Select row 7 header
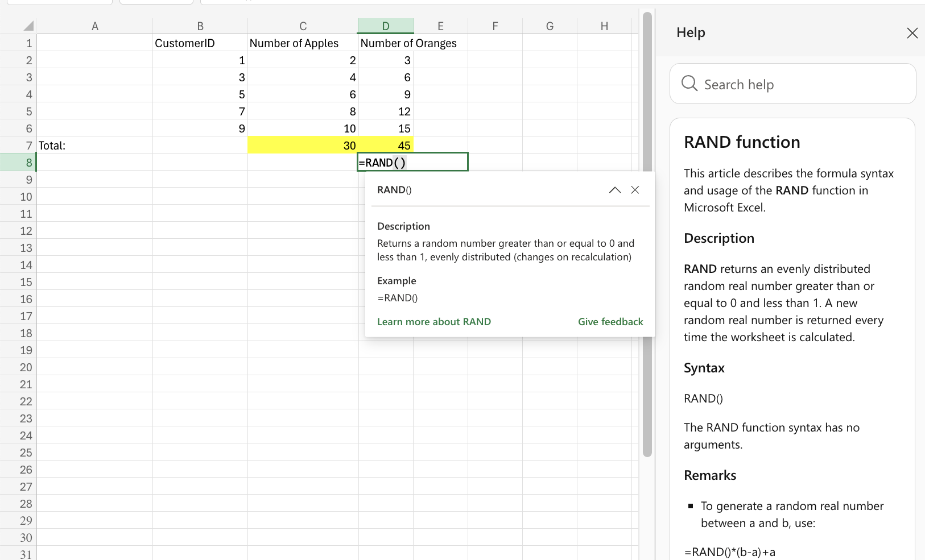The height and width of the screenshot is (560, 925). click(x=26, y=145)
